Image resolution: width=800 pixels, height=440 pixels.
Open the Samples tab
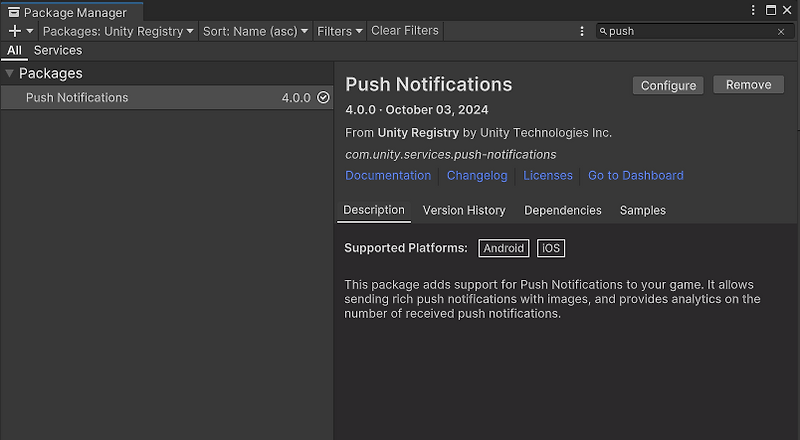point(643,210)
